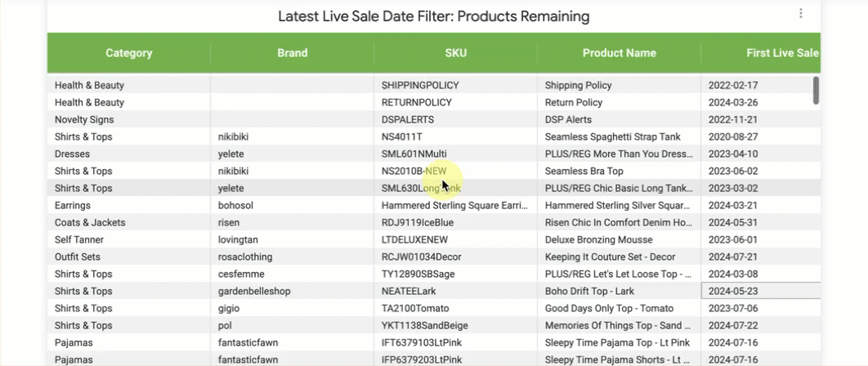Select the SHIPPINGPOLICY SKU cell
Viewport: 868px width, 366px height.
point(455,85)
